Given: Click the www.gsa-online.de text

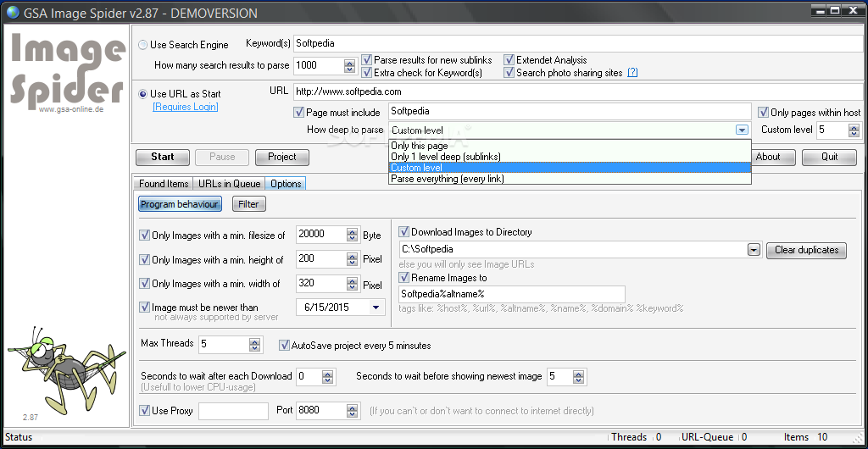Looking at the screenshot, I should [71, 109].
